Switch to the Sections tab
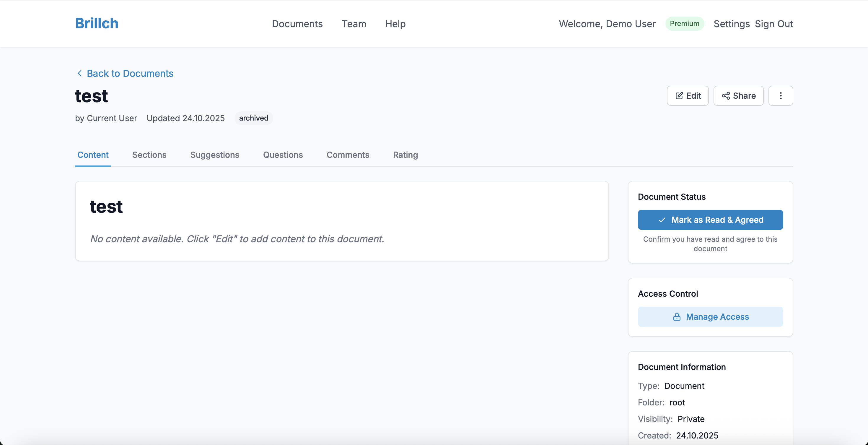This screenshot has width=868, height=445. click(149, 155)
